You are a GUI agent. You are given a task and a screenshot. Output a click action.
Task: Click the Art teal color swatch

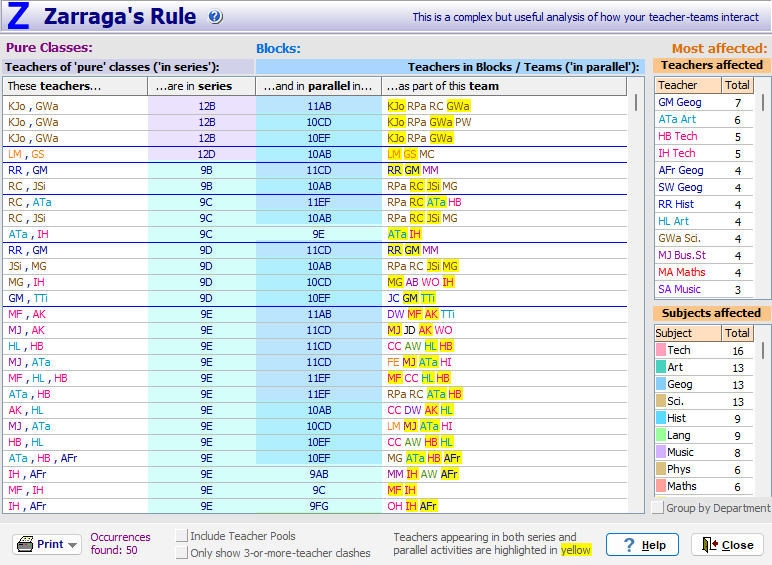[x=661, y=367]
